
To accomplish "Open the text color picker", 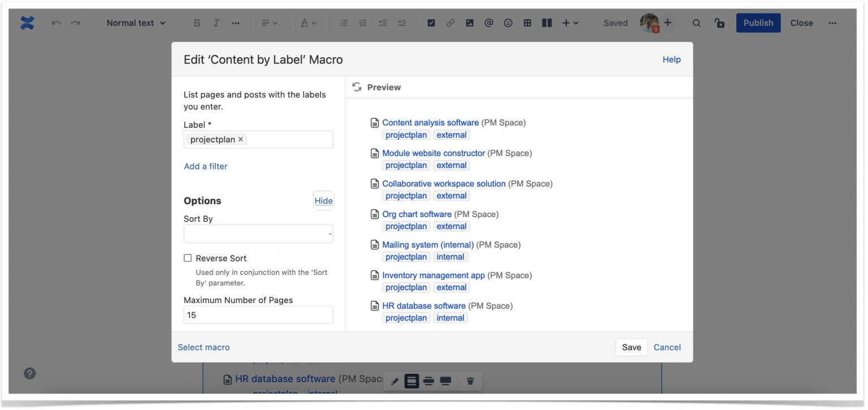I will (x=309, y=23).
